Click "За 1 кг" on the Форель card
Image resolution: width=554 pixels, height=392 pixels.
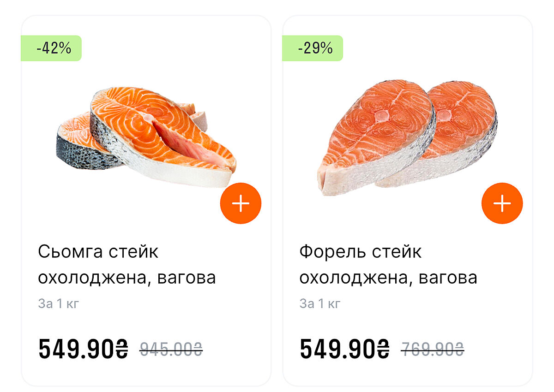point(319,304)
